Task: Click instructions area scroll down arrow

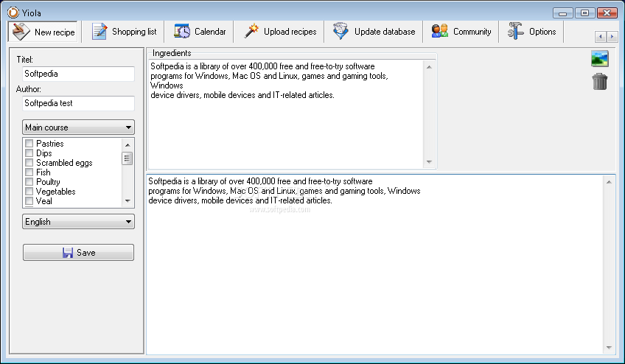Action: 609,348
